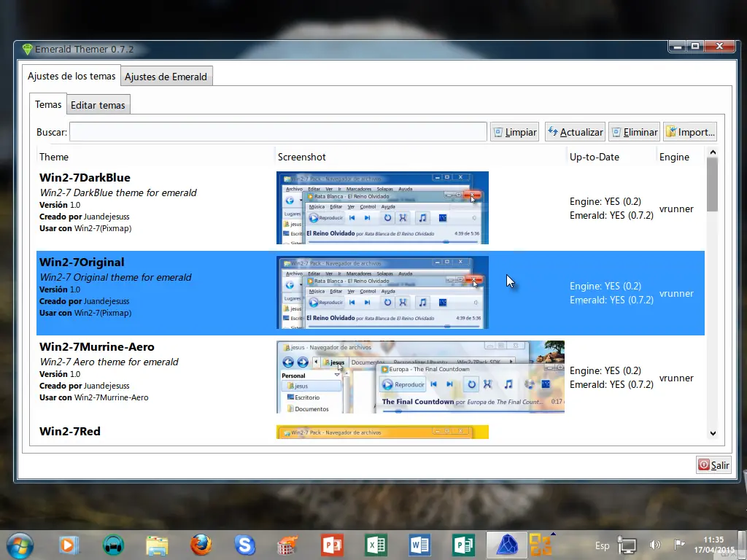
Task: Open the Windows Start orb
Action: tap(20, 545)
